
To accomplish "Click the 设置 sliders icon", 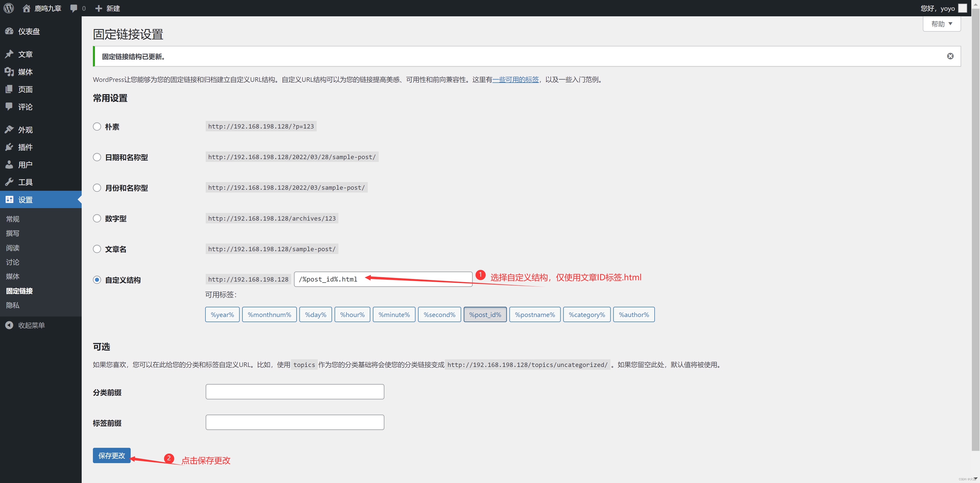I will click(9, 199).
